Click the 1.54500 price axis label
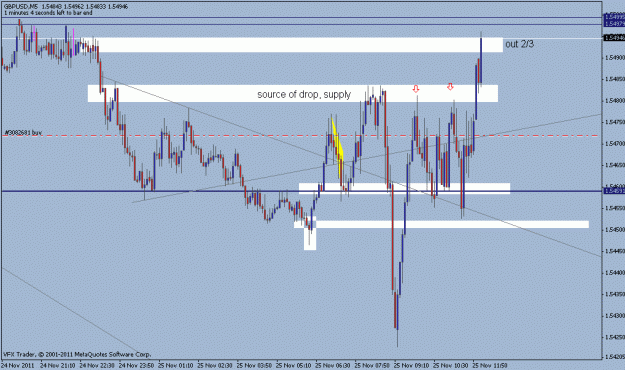 click(614, 230)
